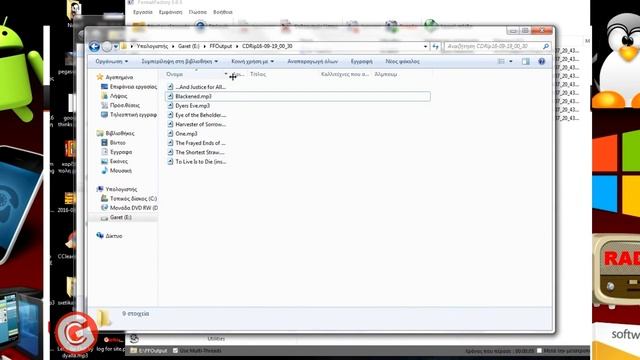Open the view options dropdown arrow
The image size is (640, 360).
coord(511,62)
